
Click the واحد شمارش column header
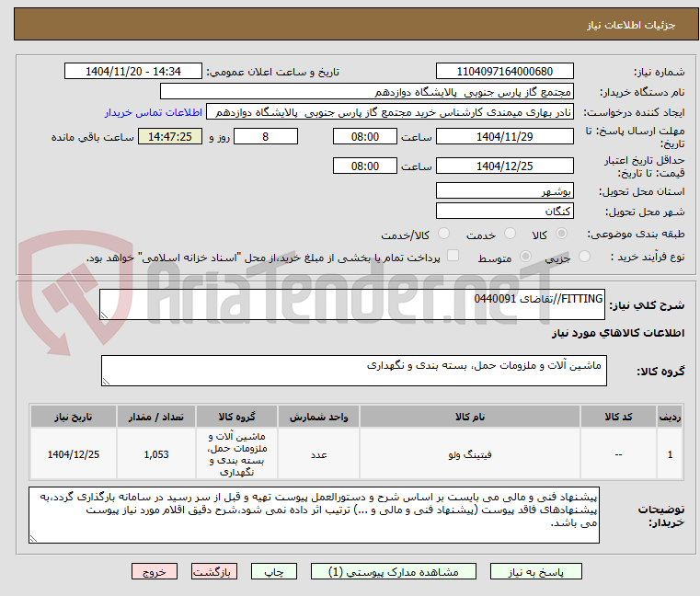tap(318, 417)
